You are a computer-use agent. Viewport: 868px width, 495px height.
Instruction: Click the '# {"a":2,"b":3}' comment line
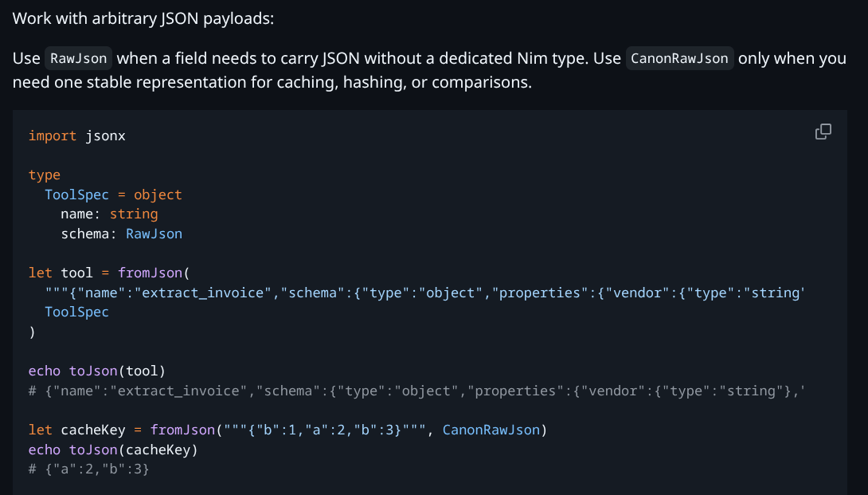click(89, 469)
